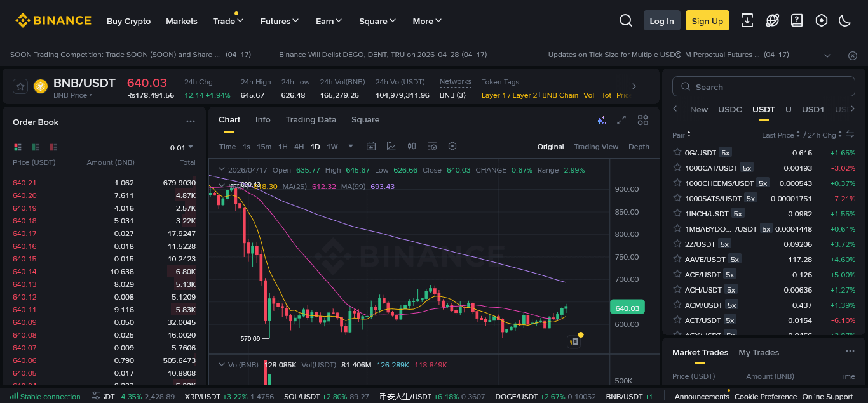
Task: Select the USDC market tab
Action: tap(730, 109)
